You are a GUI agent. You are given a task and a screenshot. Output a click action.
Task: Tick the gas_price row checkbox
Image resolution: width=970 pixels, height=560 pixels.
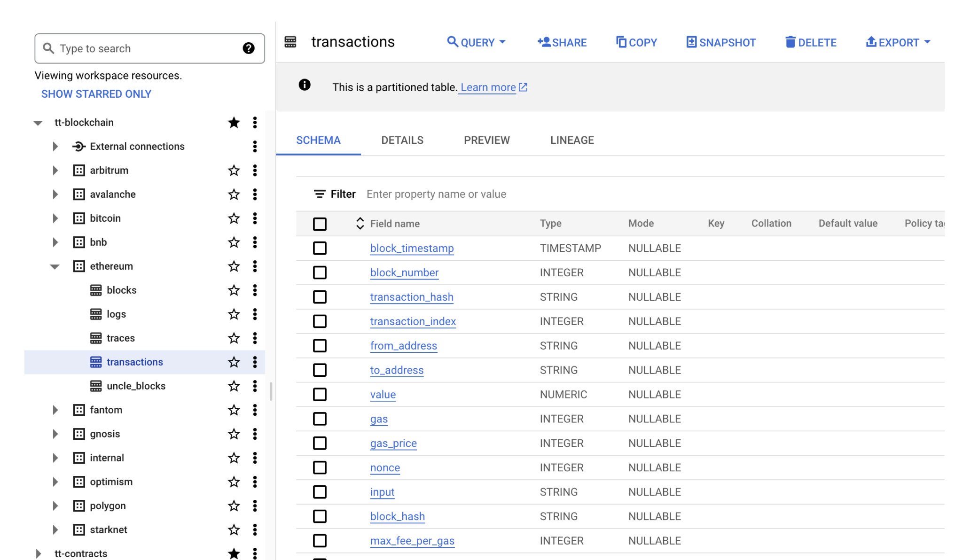pyautogui.click(x=320, y=443)
